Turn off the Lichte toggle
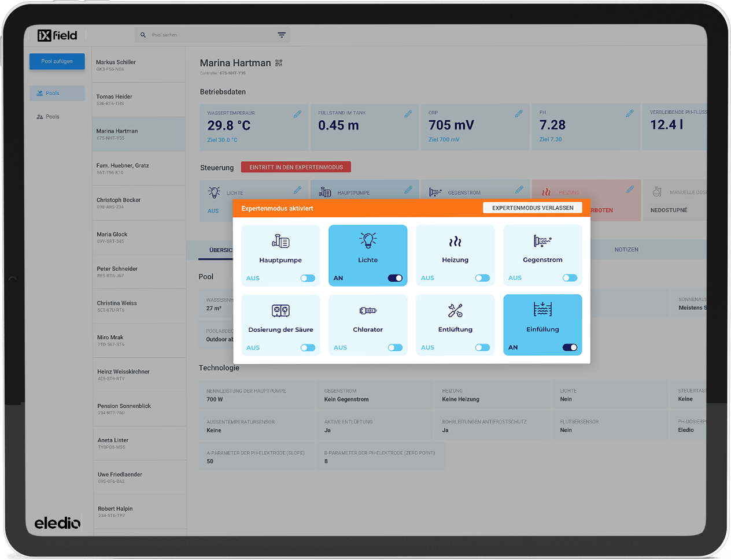731x560 pixels. coord(395,278)
